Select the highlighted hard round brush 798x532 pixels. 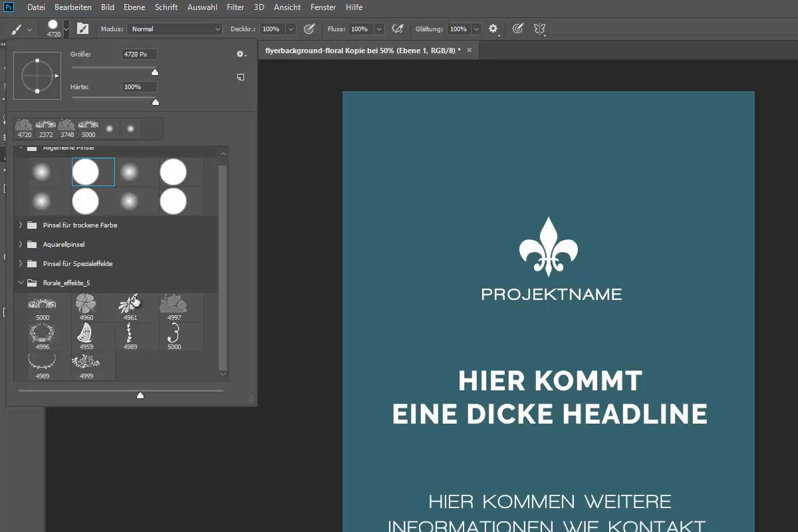pyautogui.click(x=93, y=172)
